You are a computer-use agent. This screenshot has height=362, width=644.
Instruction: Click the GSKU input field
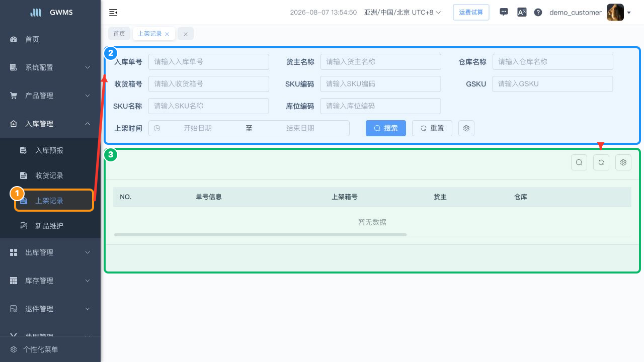pyautogui.click(x=553, y=84)
